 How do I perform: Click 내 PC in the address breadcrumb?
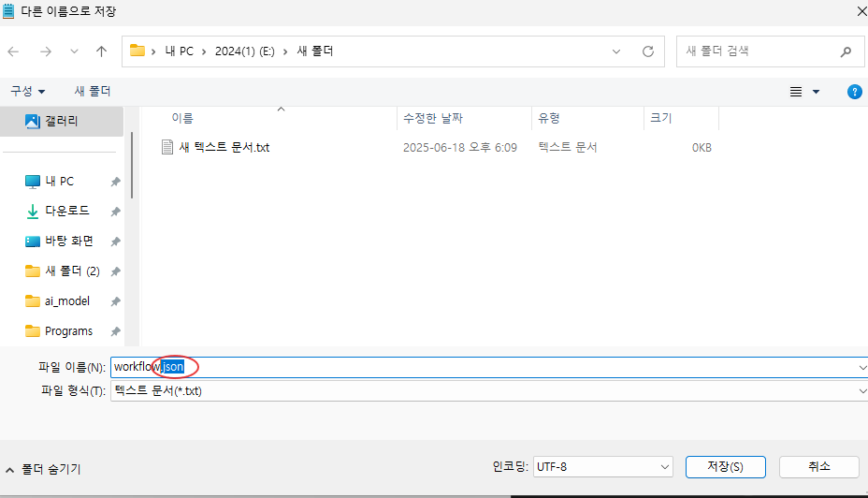(x=180, y=51)
